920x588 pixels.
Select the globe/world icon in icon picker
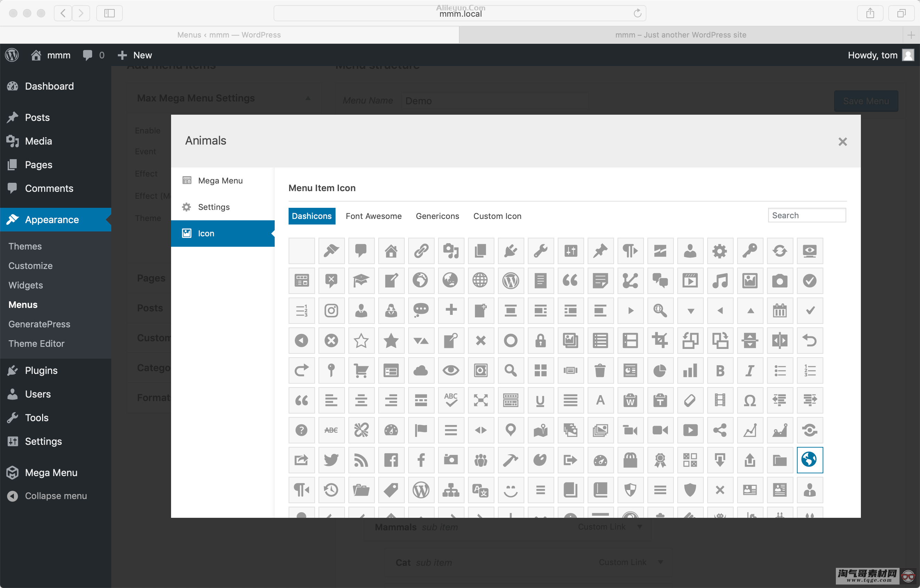click(x=809, y=460)
